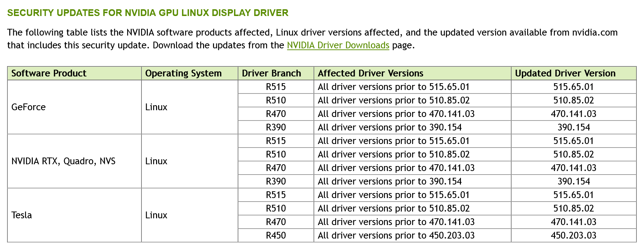
Task: Select the Affected Driver Versions column header
Action: point(412,73)
